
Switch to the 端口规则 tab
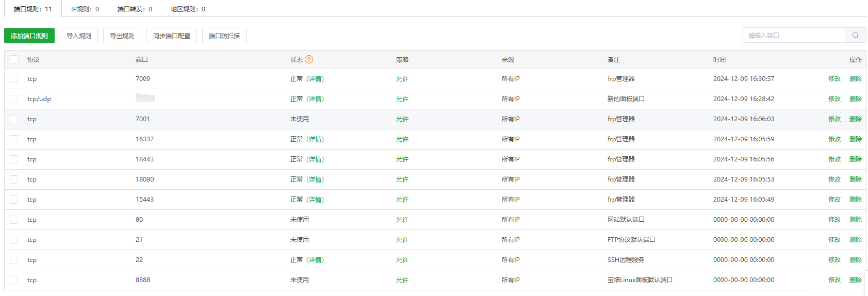tap(33, 9)
